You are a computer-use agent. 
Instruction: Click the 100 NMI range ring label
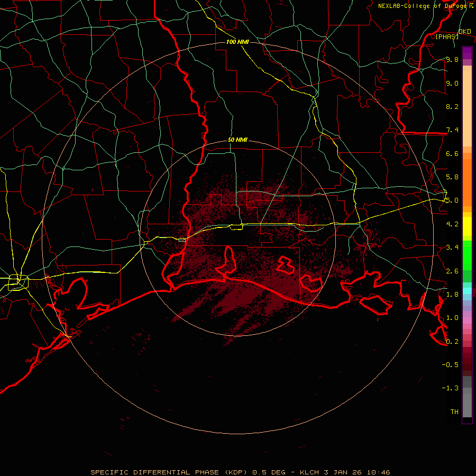click(x=237, y=42)
